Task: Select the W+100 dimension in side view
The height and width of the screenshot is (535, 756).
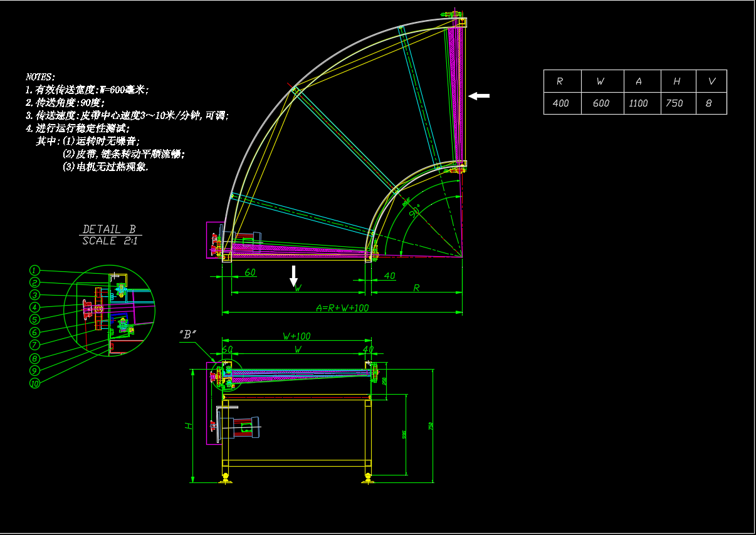Action: click(296, 336)
